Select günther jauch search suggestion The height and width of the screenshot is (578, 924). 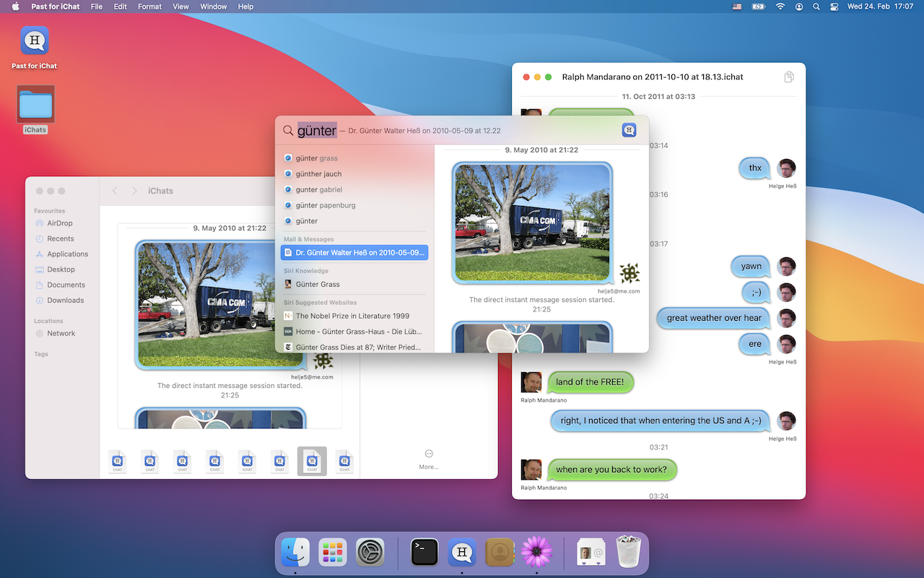coord(318,173)
